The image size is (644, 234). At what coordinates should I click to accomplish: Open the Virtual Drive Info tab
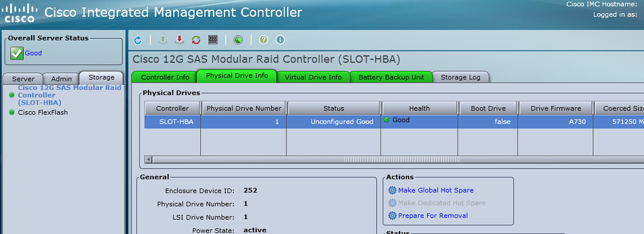(x=313, y=78)
